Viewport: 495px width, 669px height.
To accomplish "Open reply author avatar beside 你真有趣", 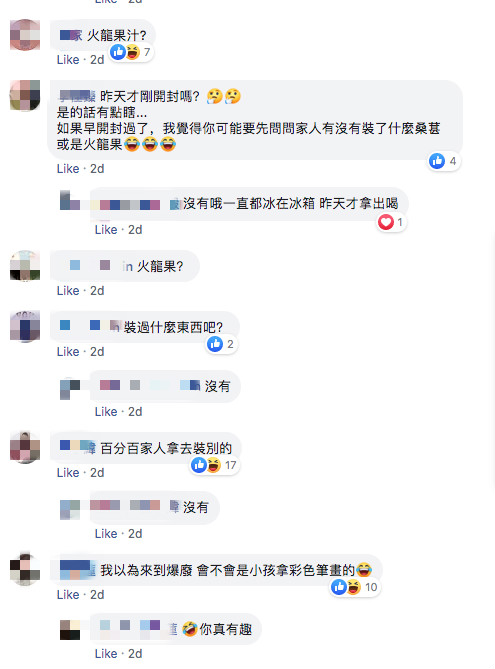I will pos(70,630).
